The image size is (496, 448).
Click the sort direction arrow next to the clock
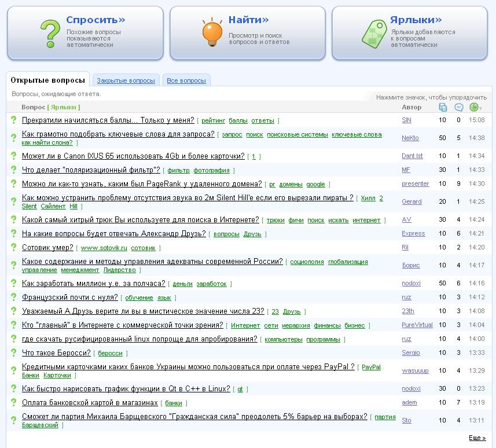tap(481, 108)
